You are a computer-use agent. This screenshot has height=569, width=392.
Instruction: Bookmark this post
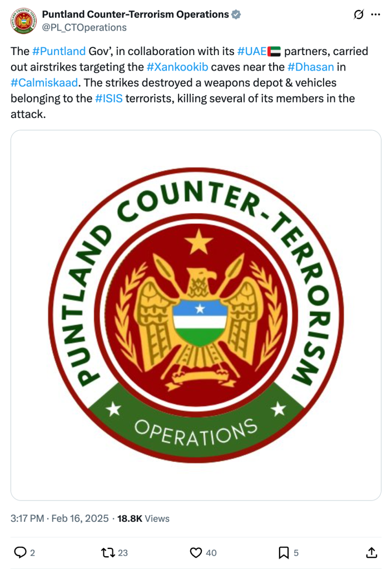[x=284, y=552]
